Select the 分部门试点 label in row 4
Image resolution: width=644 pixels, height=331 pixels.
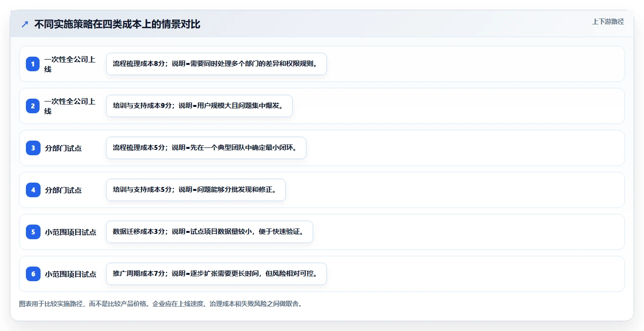coord(63,190)
